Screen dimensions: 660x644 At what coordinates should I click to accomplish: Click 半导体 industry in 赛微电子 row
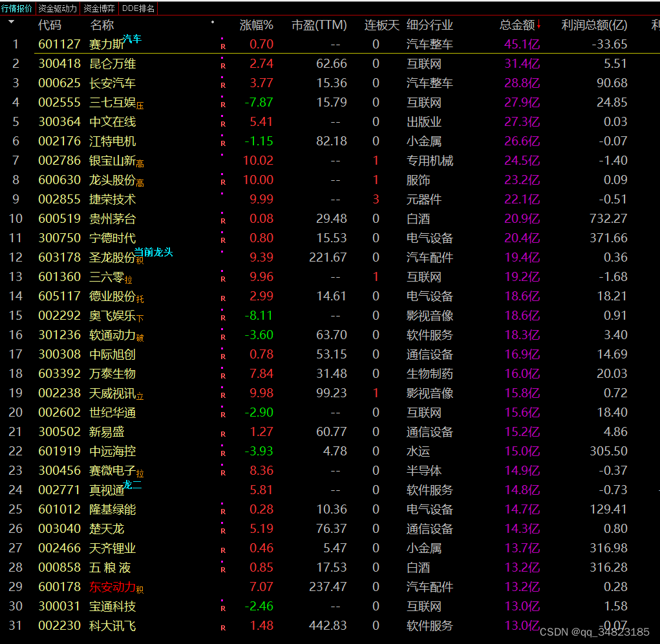424,471
